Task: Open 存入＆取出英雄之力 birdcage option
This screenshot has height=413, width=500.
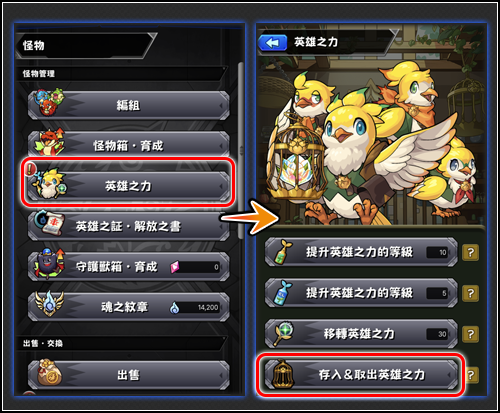Action: point(361,375)
